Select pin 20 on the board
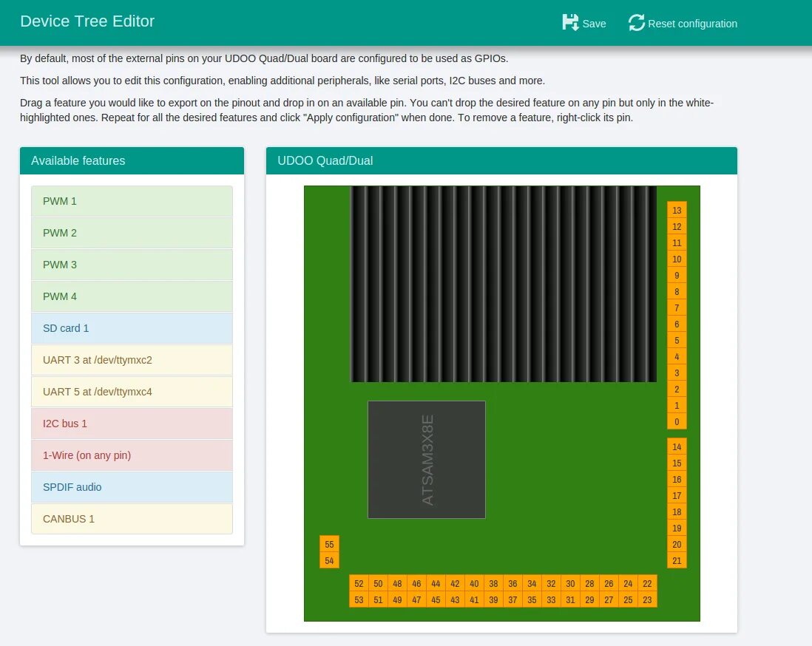 click(677, 545)
